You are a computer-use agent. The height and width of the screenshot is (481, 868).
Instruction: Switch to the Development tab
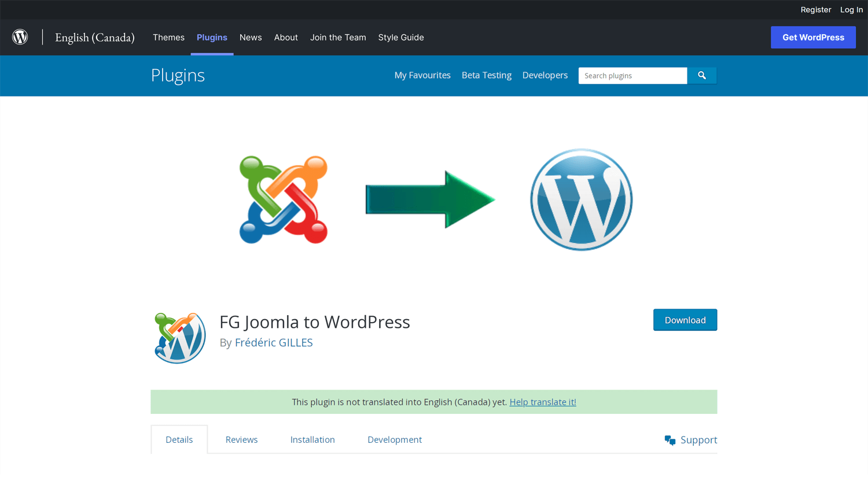click(395, 439)
